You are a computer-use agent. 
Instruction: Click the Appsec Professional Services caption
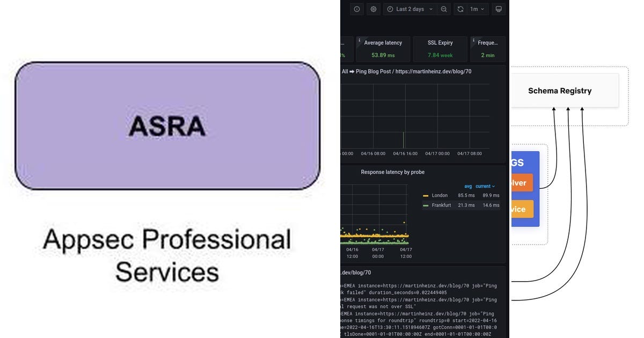click(x=167, y=255)
